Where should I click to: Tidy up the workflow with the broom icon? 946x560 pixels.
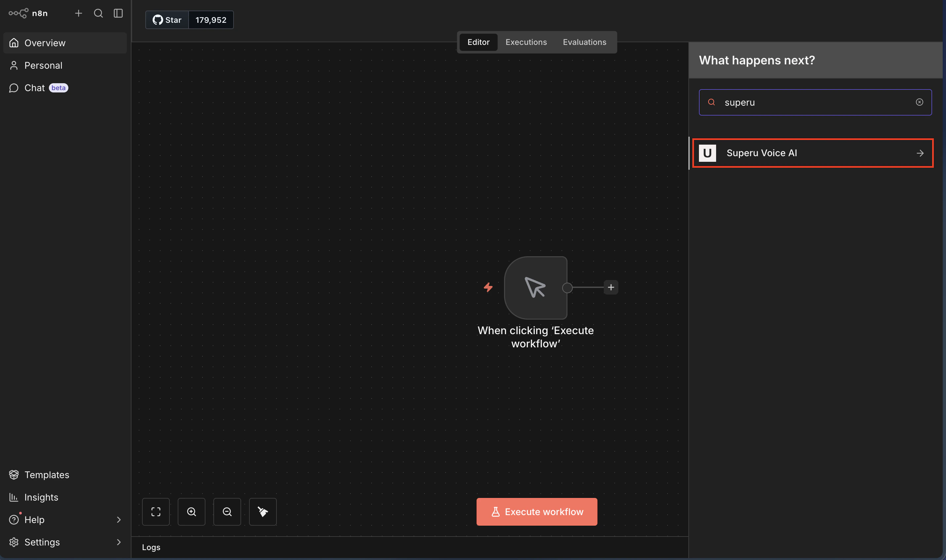point(262,511)
